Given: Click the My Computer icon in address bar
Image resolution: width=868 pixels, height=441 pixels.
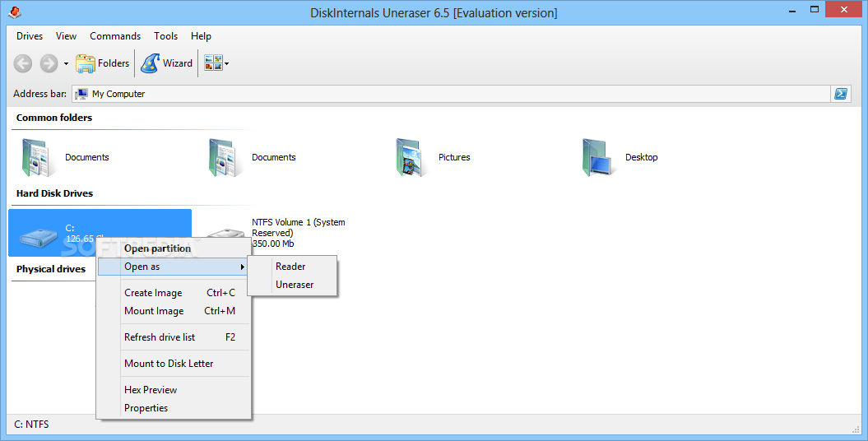Looking at the screenshot, I should click(81, 94).
